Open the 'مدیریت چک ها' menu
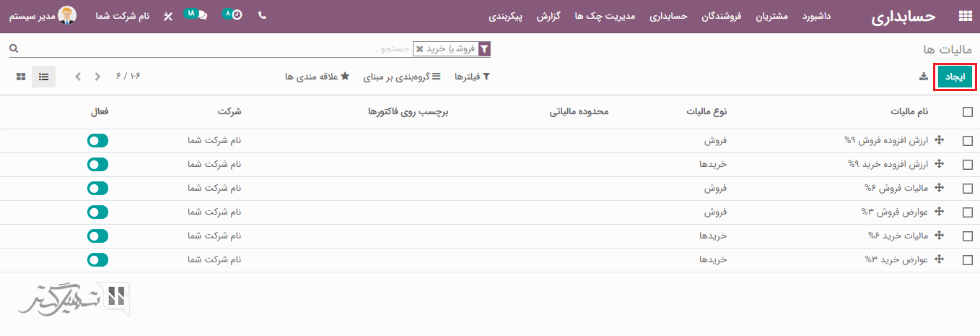The width and height of the screenshot is (980, 336). (605, 16)
